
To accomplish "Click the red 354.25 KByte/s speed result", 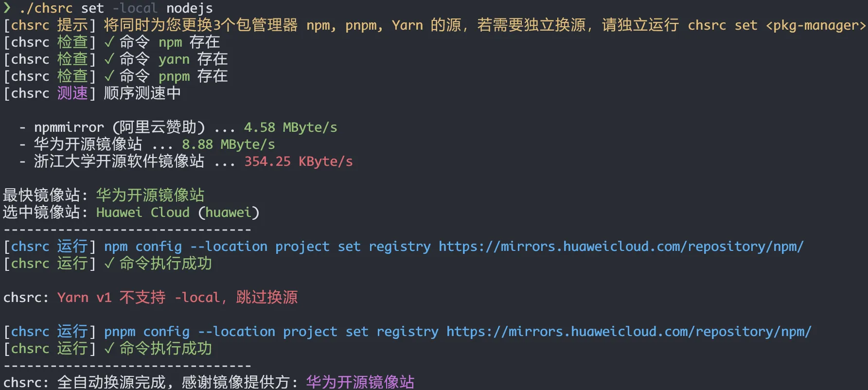I will point(298,161).
